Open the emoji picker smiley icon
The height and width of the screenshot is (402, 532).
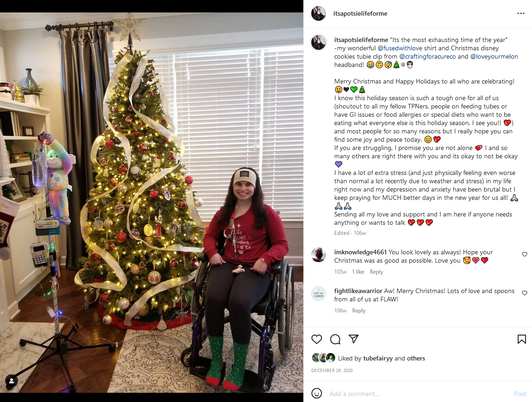pos(317,394)
